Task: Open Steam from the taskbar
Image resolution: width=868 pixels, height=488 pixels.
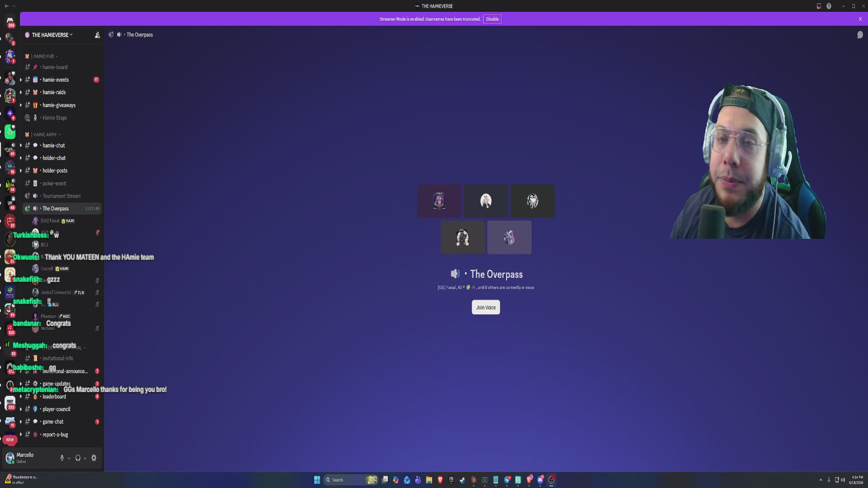Action: (462, 480)
